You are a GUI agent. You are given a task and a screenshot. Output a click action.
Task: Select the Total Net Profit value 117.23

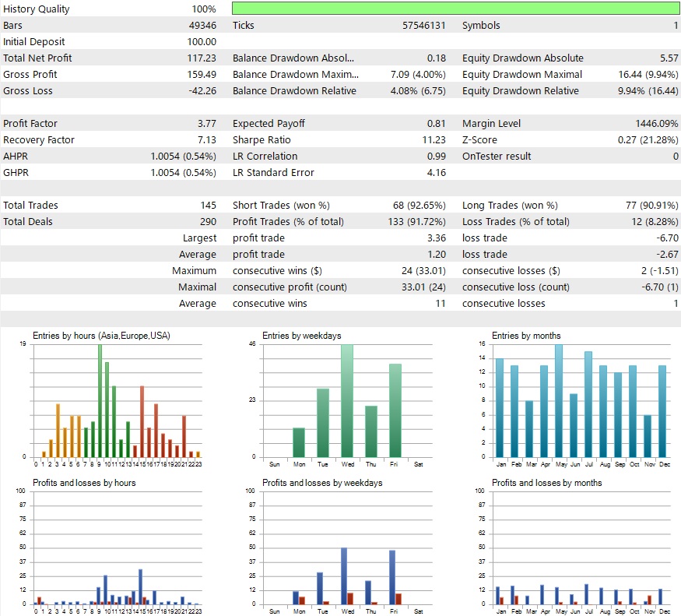202,58
